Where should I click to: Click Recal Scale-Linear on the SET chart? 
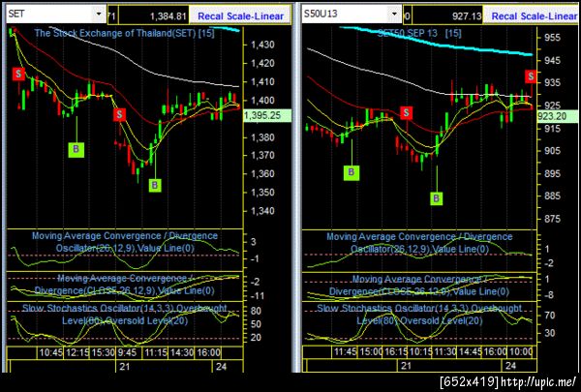pyautogui.click(x=240, y=15)
